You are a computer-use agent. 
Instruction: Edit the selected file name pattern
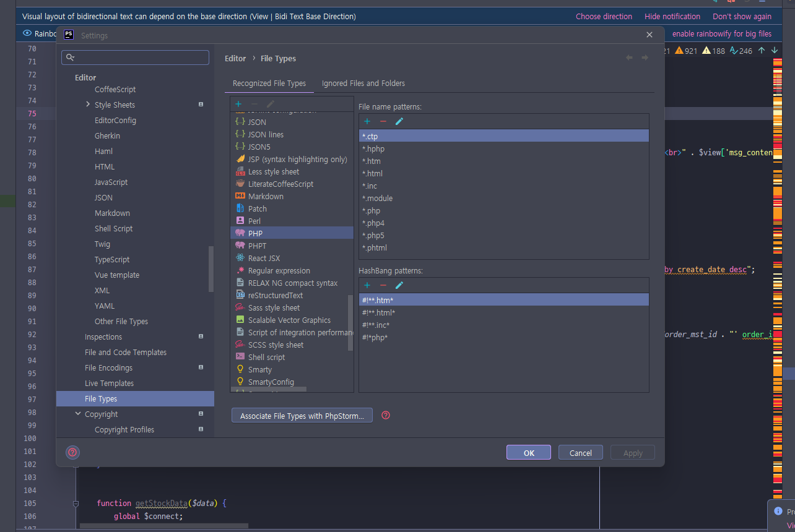pyautogui.click(x=399, y=121)
